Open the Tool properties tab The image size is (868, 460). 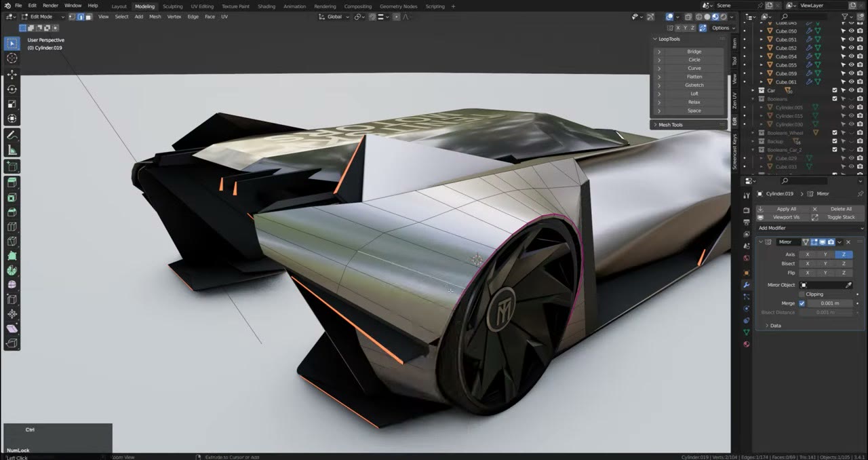[x=747, y=196]
